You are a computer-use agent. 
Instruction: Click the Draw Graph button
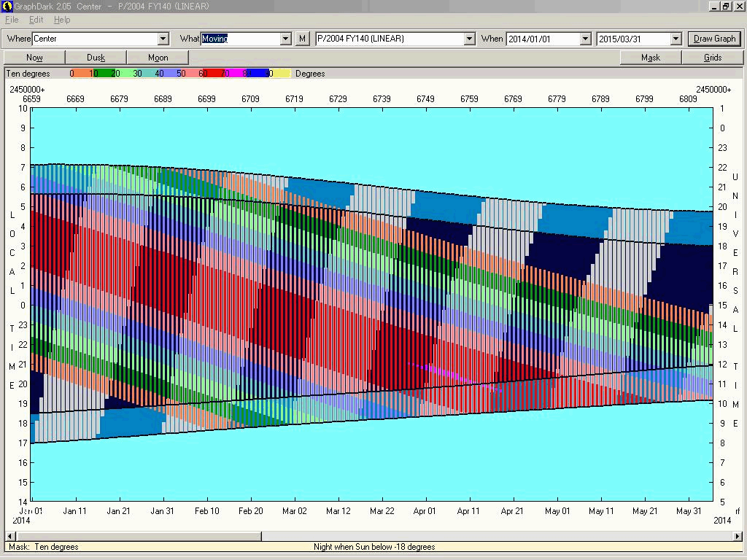click(x=714, y=39)
